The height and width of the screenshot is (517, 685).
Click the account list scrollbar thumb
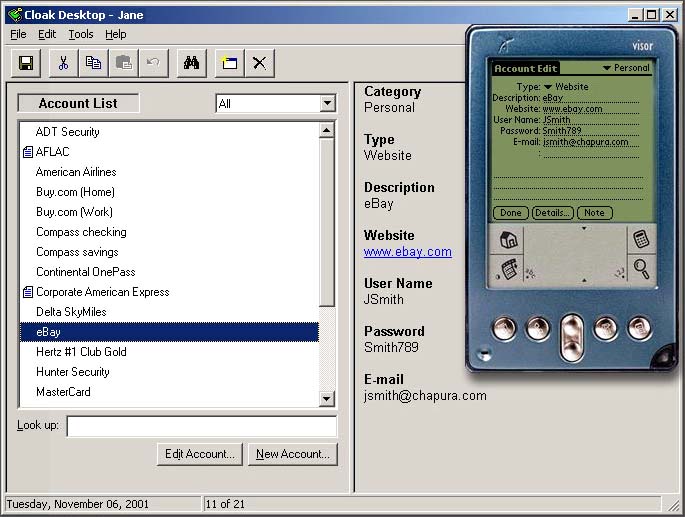click(x=327, y=222)
